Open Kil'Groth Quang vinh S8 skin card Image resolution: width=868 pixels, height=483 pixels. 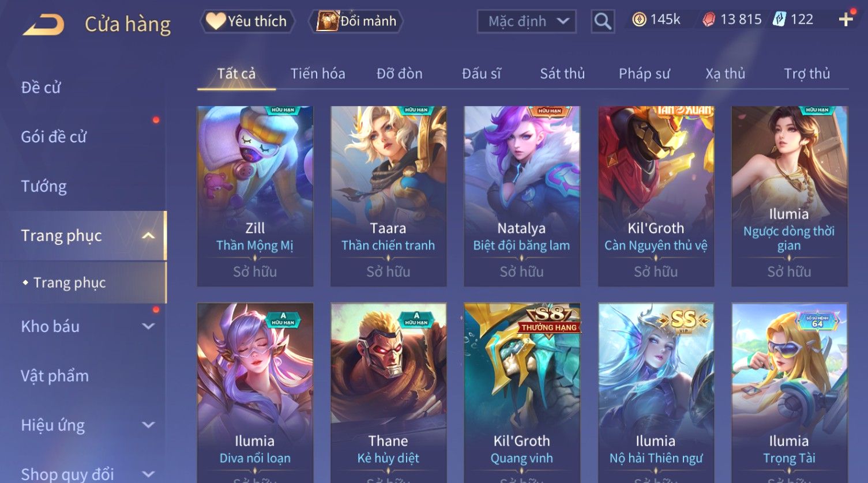522,393
